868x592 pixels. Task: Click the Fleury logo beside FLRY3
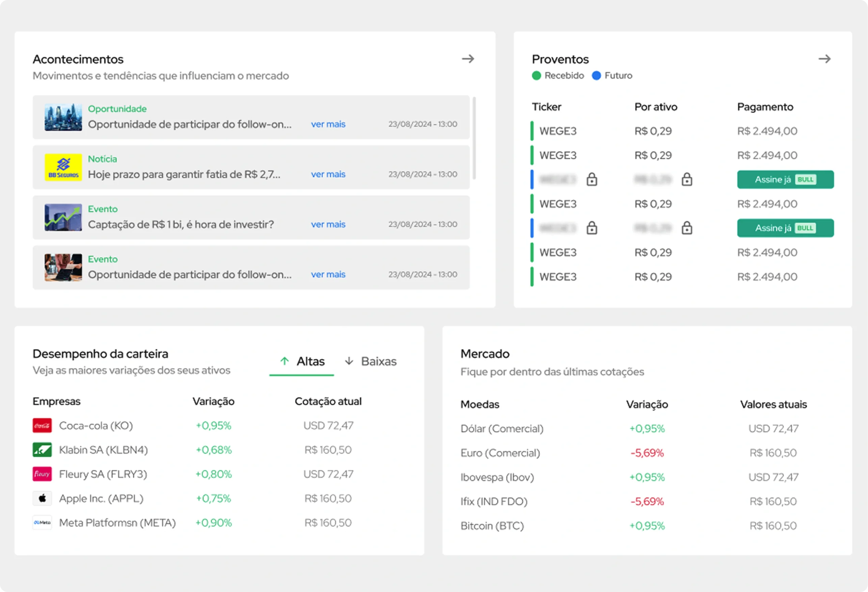pos(42,474)
